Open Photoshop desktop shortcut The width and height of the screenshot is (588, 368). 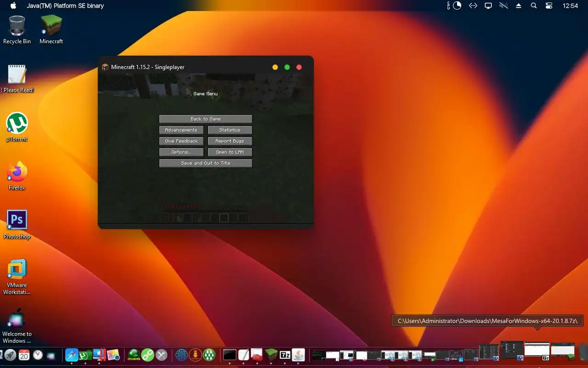17,224
